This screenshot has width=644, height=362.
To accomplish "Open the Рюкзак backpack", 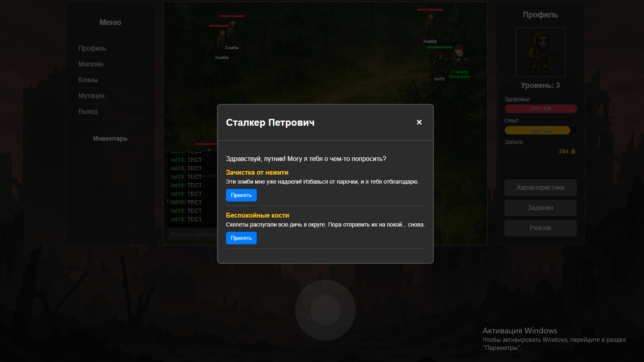I will [540, 228].
